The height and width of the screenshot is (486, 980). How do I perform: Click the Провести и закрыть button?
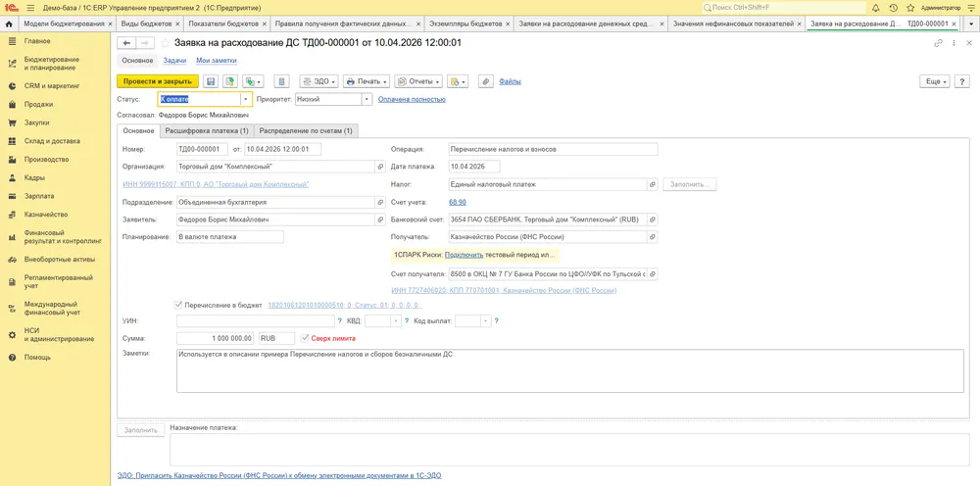click(x=158, y=81)
